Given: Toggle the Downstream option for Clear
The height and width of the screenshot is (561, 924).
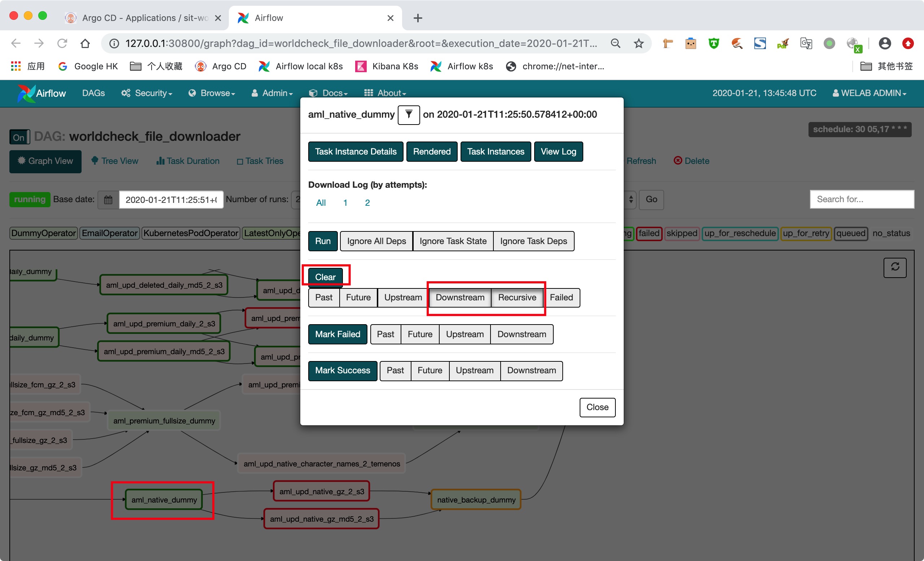Looking at the screenshot, I should [460, 297].
